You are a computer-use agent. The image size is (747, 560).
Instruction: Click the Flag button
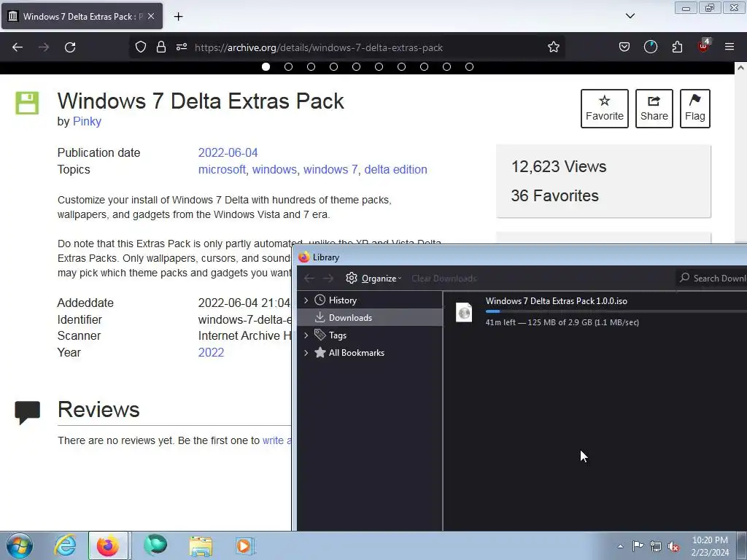point(695,109)
